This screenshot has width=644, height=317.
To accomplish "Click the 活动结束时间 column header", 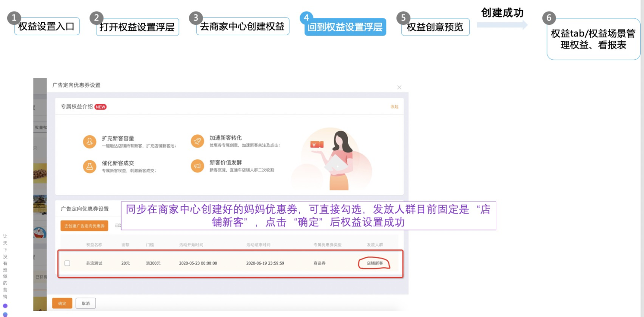I will tap(258, 245).
